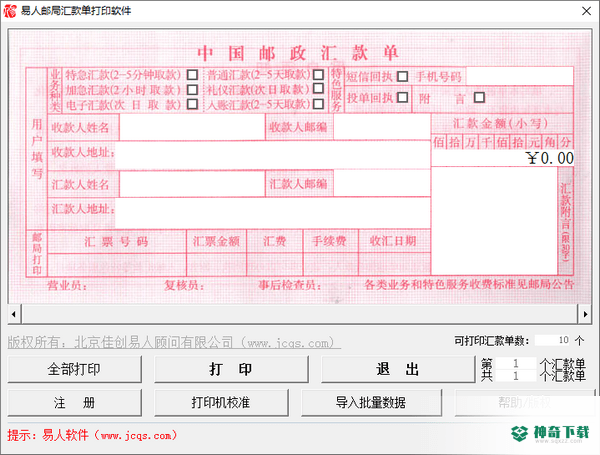Screen dimensions: 600x455
Task: Check the 特急汇款 checkbox
Action: pyautogui.click(x=192, y=74)
